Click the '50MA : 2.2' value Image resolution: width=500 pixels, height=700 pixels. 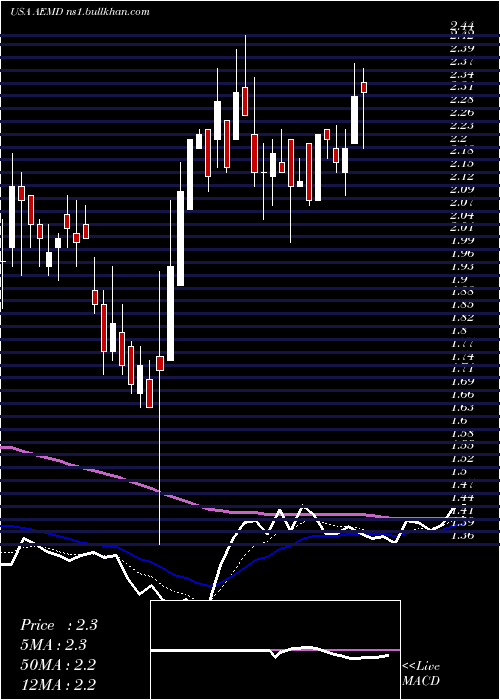tap(58, 665)
